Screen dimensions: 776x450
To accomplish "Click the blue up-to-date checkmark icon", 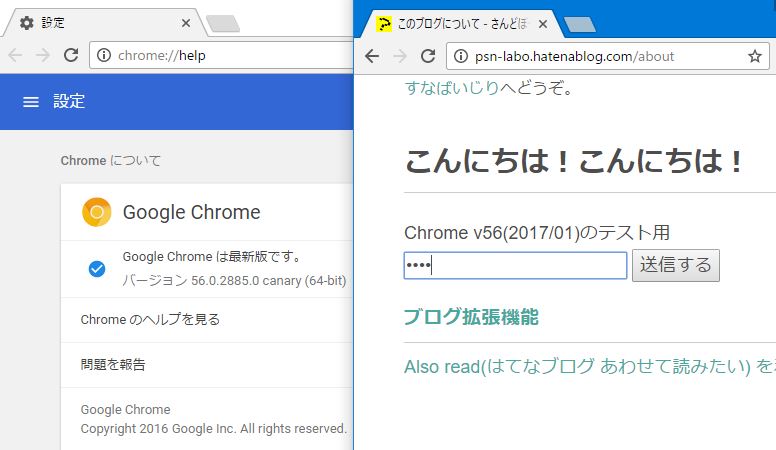I will click(97, 269).
